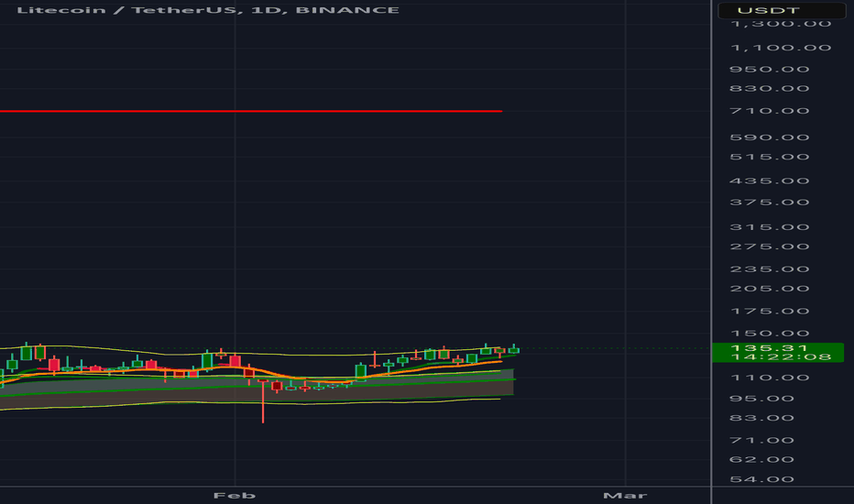Click the 54.00 price axis label
The image size is (854, 504).
pyautogui.click(x=761, y=479)
